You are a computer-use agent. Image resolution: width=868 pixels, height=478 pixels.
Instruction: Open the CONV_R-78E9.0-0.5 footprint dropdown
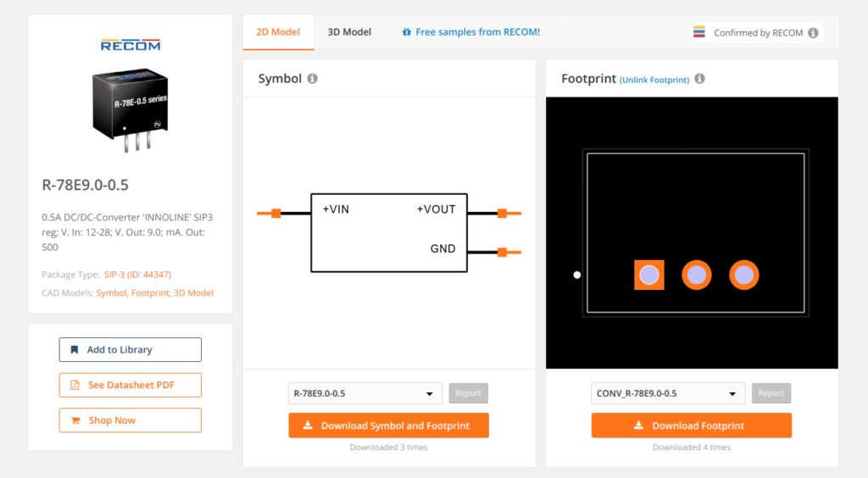[668, 393]
